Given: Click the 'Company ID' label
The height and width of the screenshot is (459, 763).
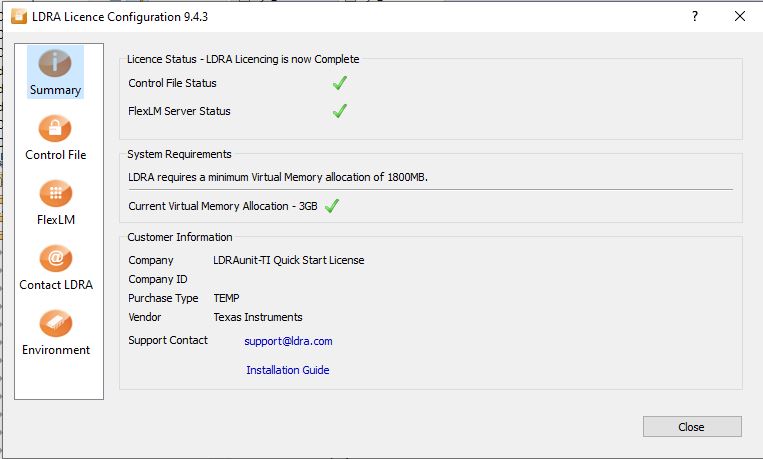Looking at the screenshot, I should click(158, 279).
